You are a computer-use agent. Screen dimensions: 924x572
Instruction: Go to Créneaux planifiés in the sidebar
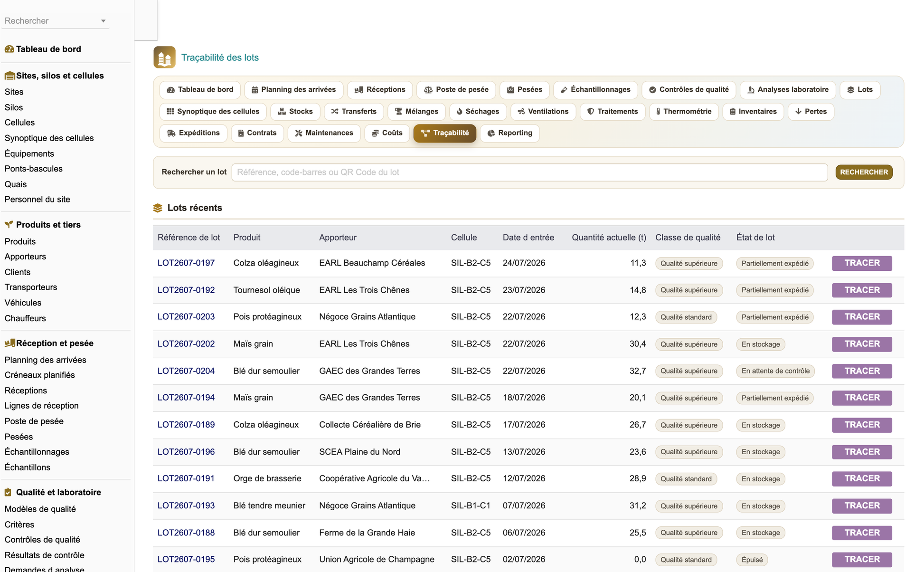point(40,375)
